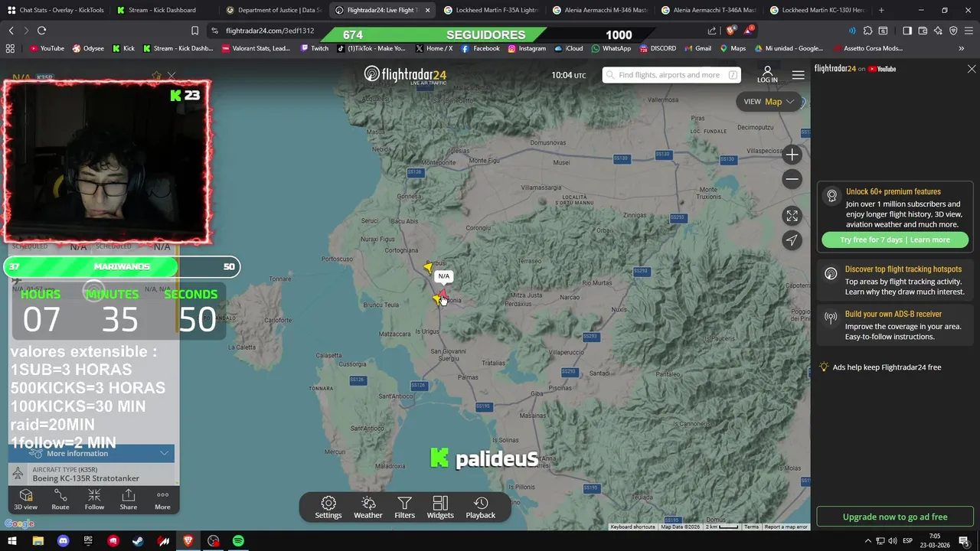Open the Windows notification center icon

pyautogui.click(x=964, y=541)
